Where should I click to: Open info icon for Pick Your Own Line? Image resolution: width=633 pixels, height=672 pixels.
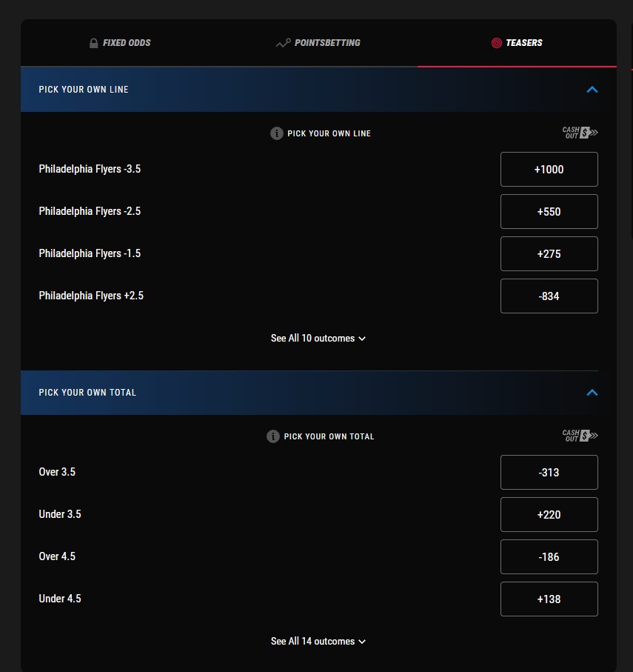(x=277, y=133)
